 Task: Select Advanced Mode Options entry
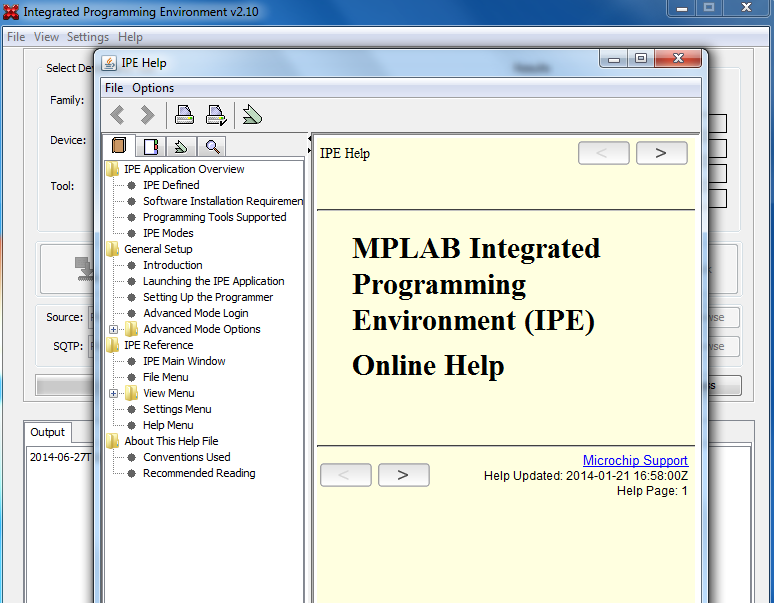click(202, 329)
